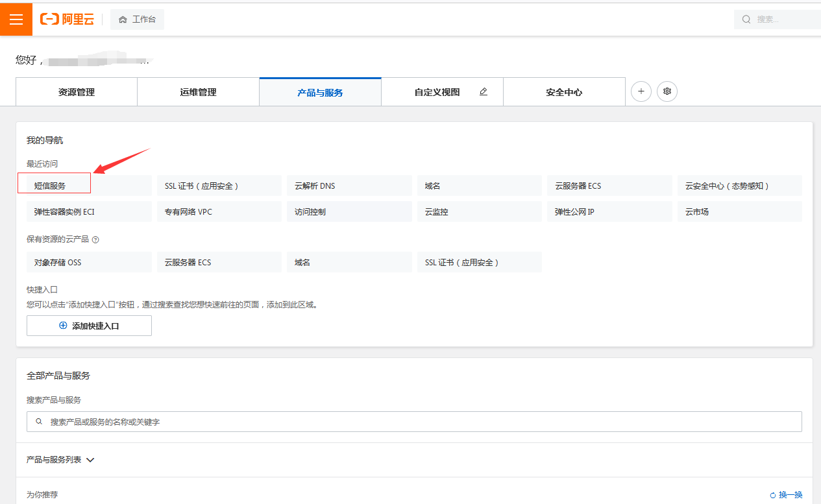Expand the 产品与服务列表 chevron
Image resolution: width=821 pixels, height=504 pixels.
pos(90,460)
